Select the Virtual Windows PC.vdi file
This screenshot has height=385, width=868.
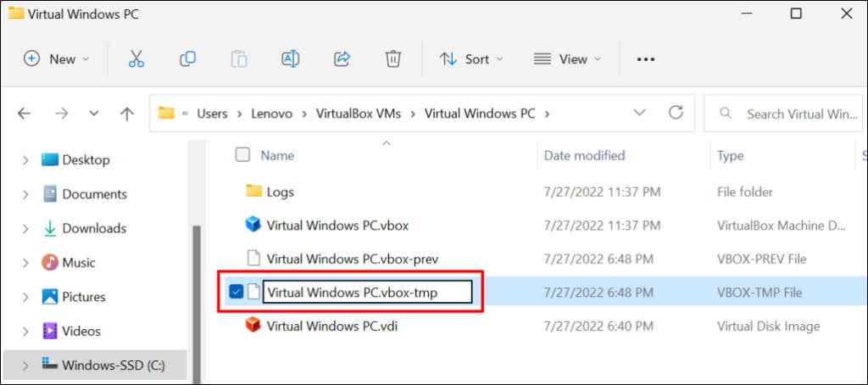[x=331, y=326]
